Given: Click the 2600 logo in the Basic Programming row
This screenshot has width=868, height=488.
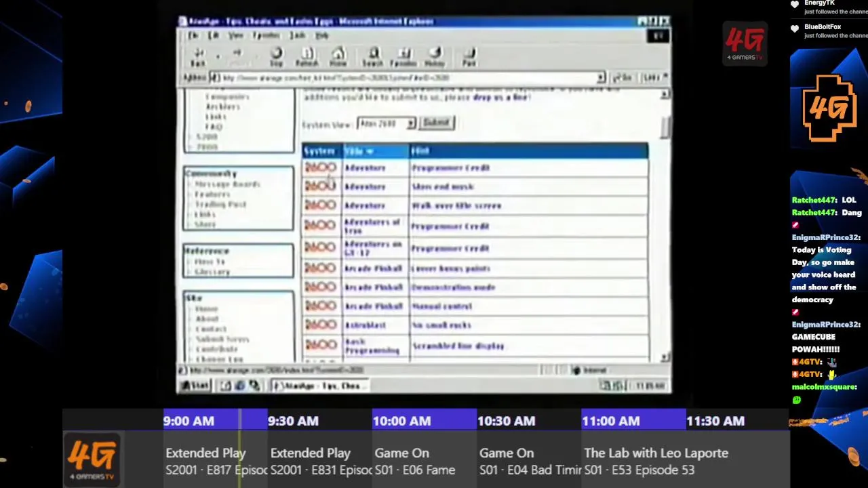Looking at the screenshot, I should pyautogui.click(x=320, y=345).
